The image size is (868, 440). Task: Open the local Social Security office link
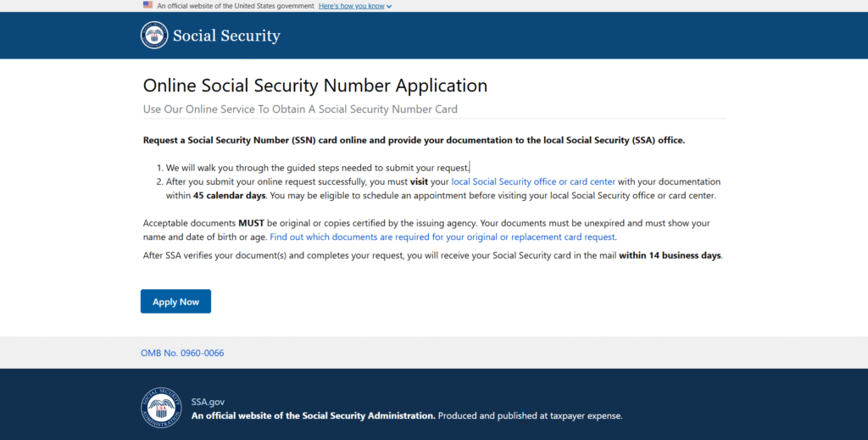533,181
